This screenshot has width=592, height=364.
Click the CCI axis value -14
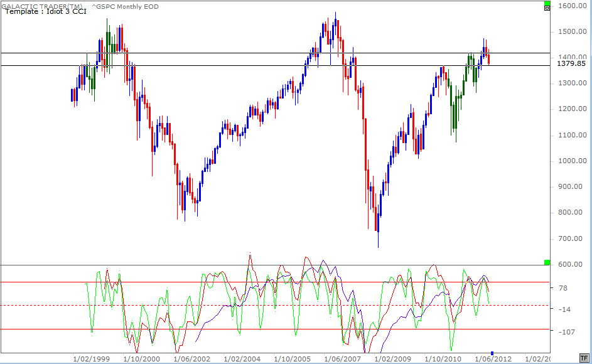[565, 309]
